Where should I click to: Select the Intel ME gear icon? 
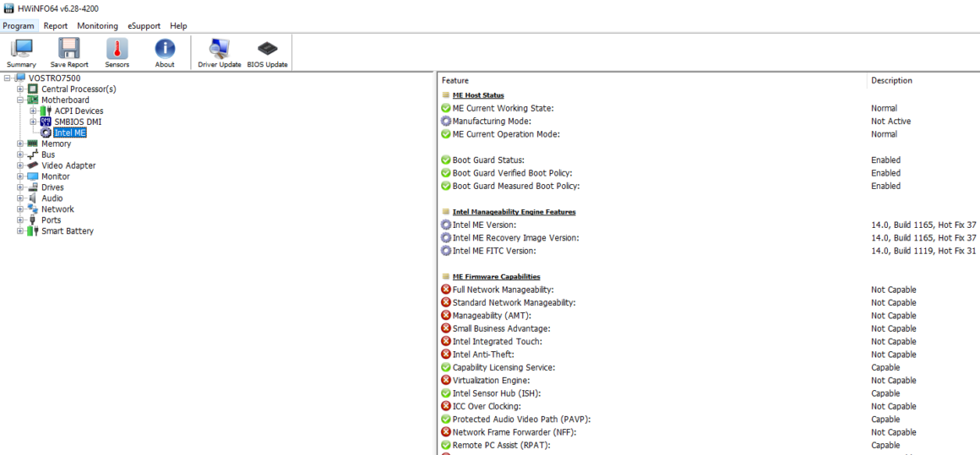pos(46,133)
